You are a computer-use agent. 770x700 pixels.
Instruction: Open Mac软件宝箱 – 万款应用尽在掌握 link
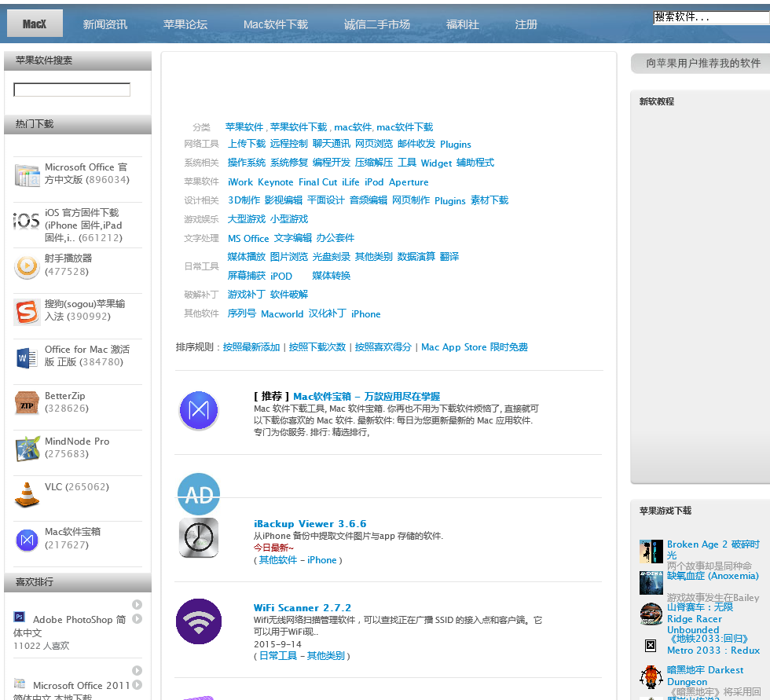click(x=366, y=396)
